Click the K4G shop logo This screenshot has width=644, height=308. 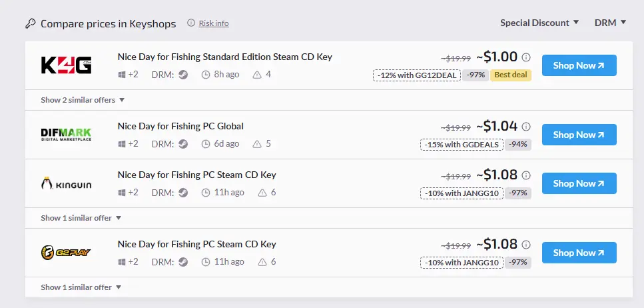coord(66,65)
